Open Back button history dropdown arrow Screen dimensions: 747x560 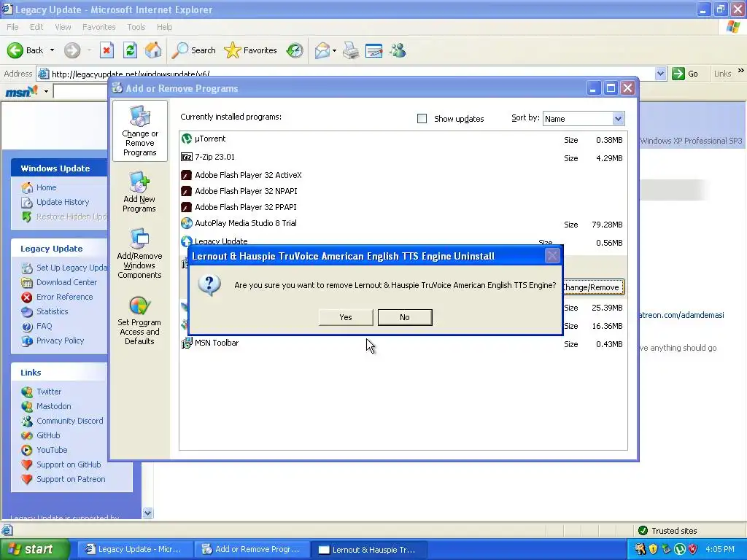(52, 50)
